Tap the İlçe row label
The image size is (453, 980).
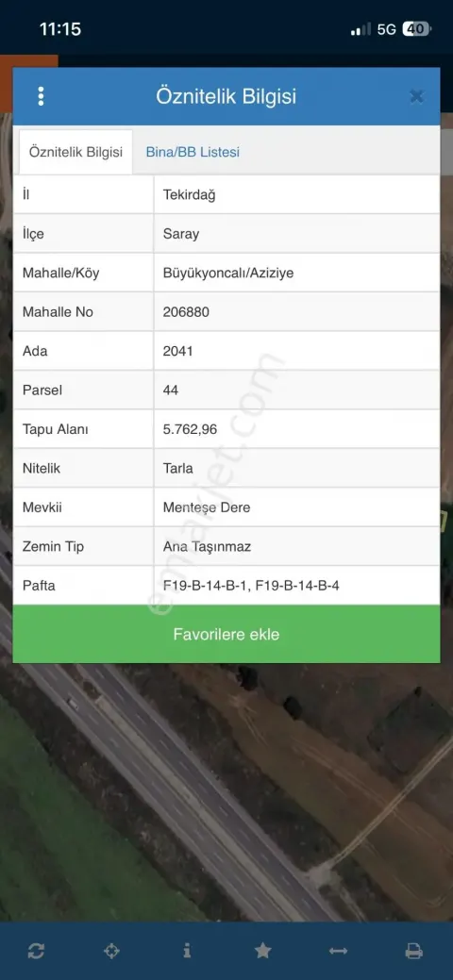tap(33, 234)
